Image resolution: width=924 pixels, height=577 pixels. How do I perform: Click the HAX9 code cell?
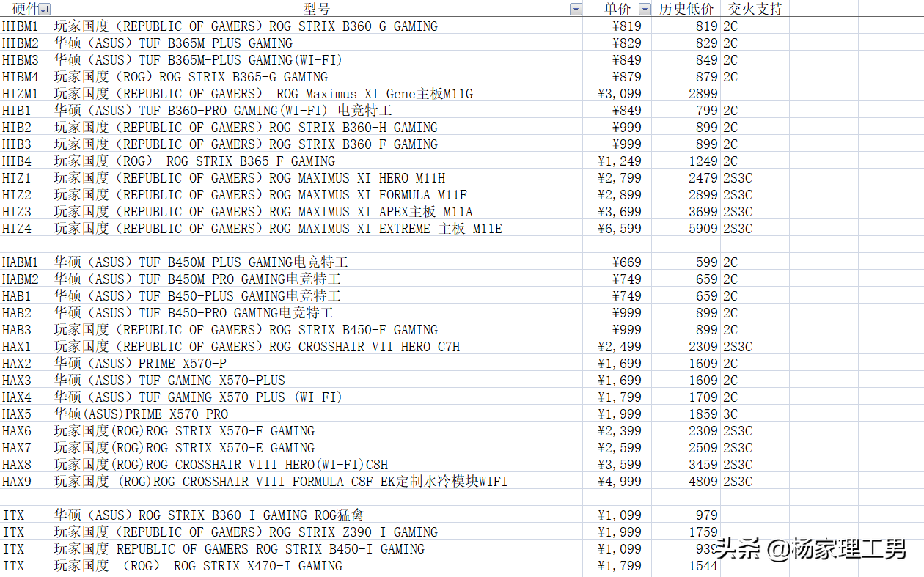(x=26, y=482)
